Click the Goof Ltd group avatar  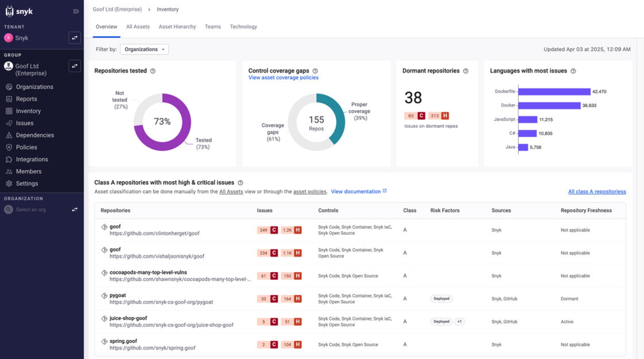coord(9,66)
